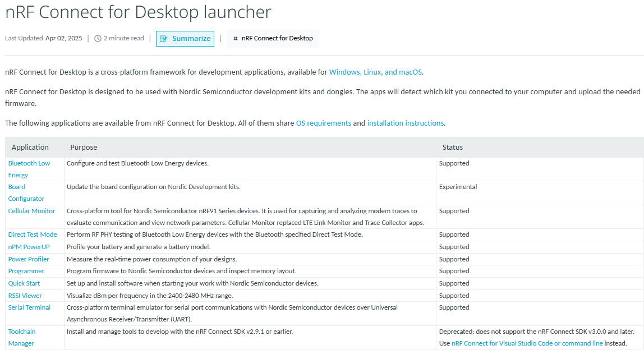Open the Quick Start link
Image resolution: width=644 pixels, height=354 pixels.
(x=24, y=283)
